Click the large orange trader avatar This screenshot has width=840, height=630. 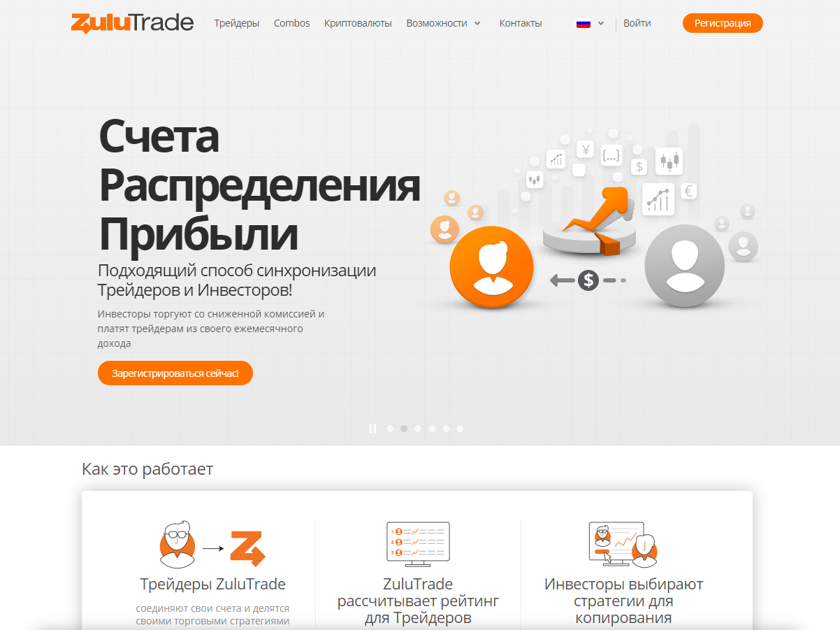[491, 266]
